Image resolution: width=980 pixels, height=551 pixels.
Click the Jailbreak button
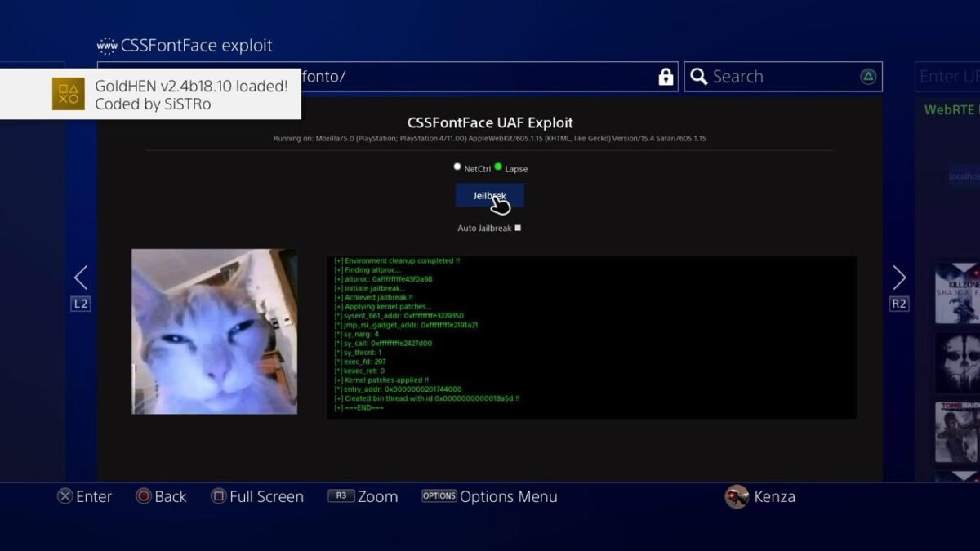tap(489, 196)
